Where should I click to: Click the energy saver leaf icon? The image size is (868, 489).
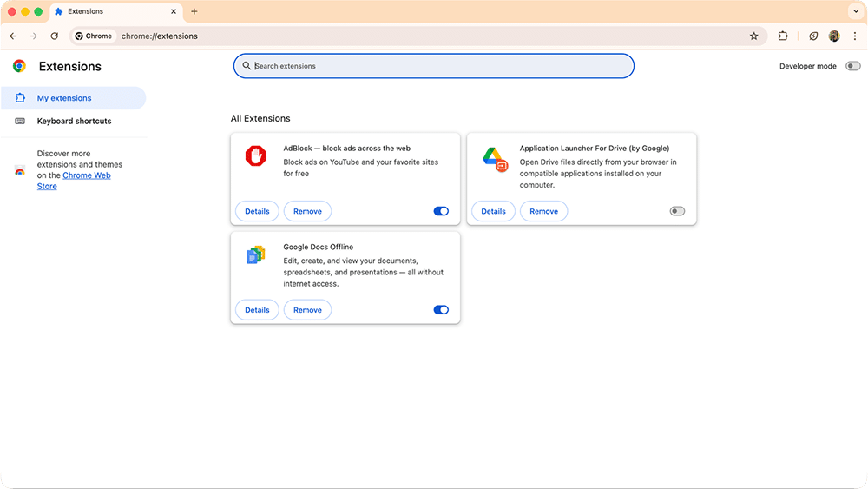[x=813, y=36]
